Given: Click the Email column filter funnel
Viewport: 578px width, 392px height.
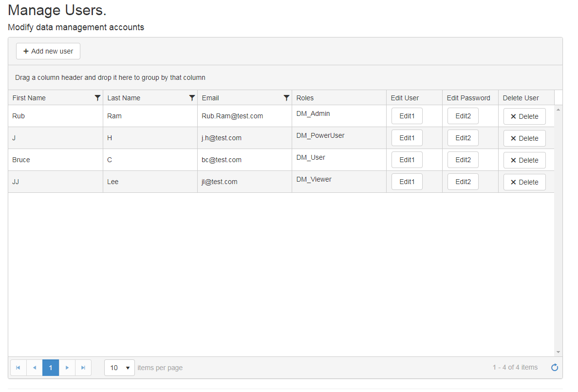Looking at the screenshot, I should click(286, 98).
